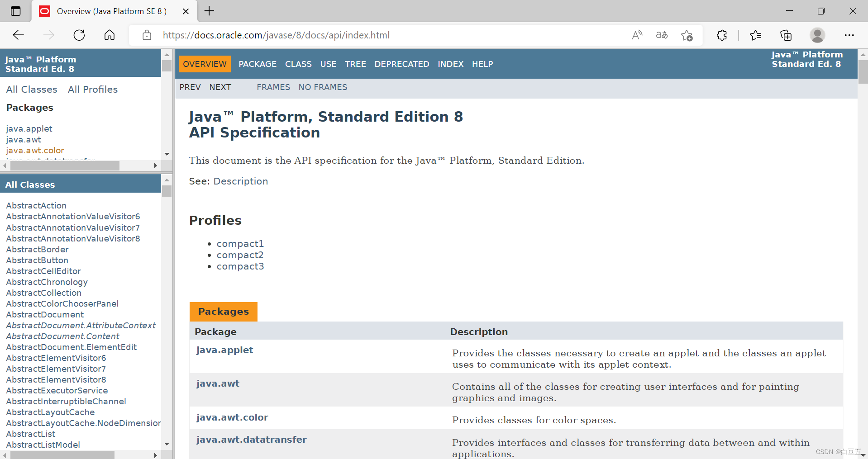Open the Settings and more ellipsis menu

(849, 35)
